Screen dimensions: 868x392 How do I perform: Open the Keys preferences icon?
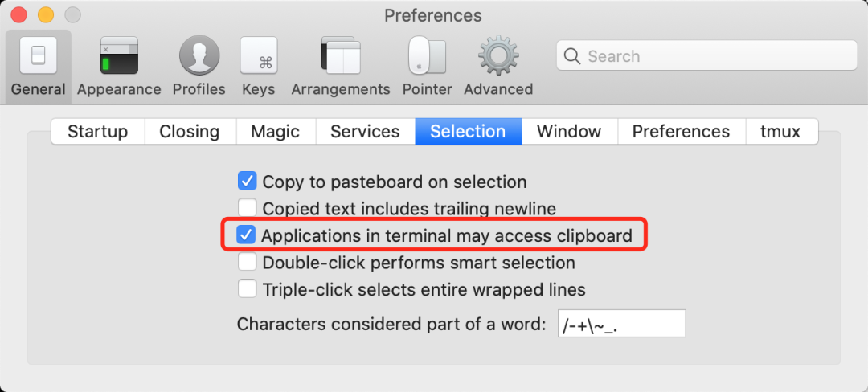point(258,57)
